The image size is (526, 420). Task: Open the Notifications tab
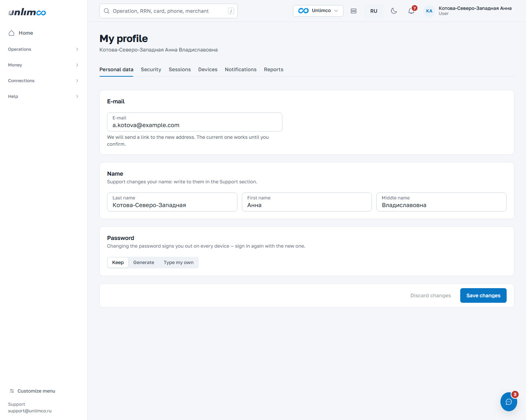(241, 69)
